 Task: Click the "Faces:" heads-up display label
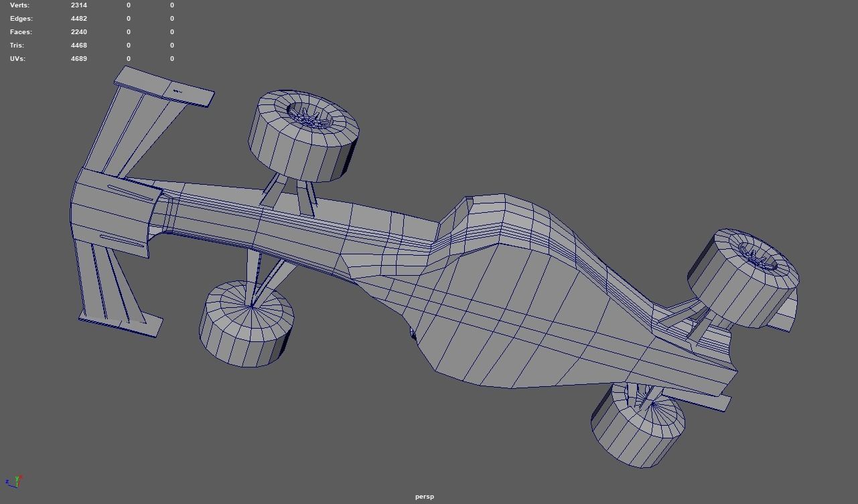[21, 32]
